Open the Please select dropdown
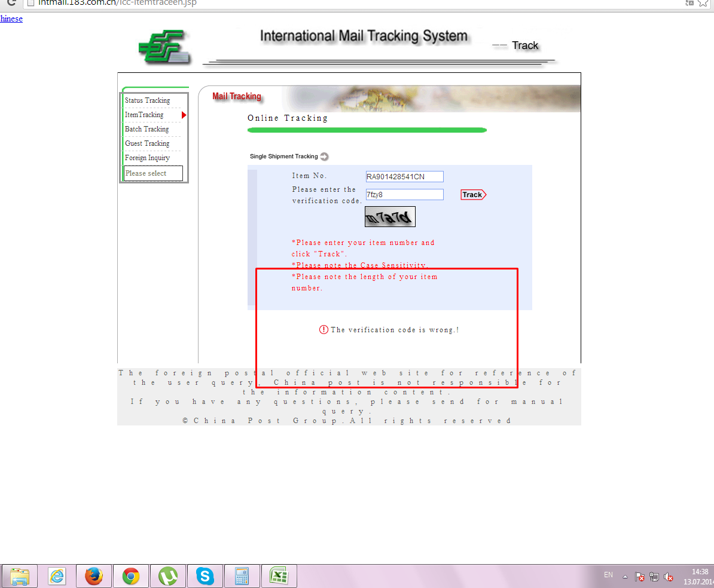This screenshot has width=714, height=588. (x=153, y=173)
